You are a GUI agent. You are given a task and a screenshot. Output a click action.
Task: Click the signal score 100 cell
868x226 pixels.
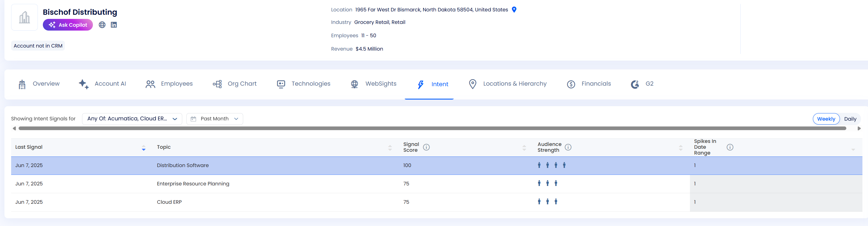click(x=407, y=165)
